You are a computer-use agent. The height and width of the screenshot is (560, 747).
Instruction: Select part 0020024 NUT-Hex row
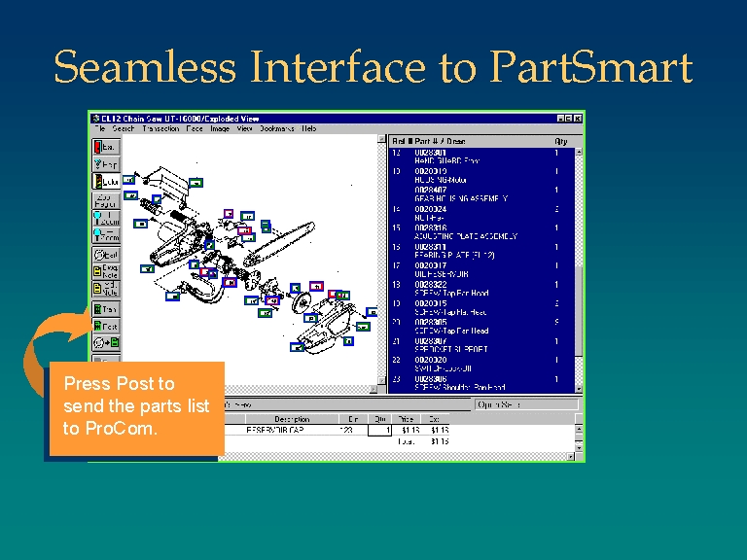tap(482, 213)
